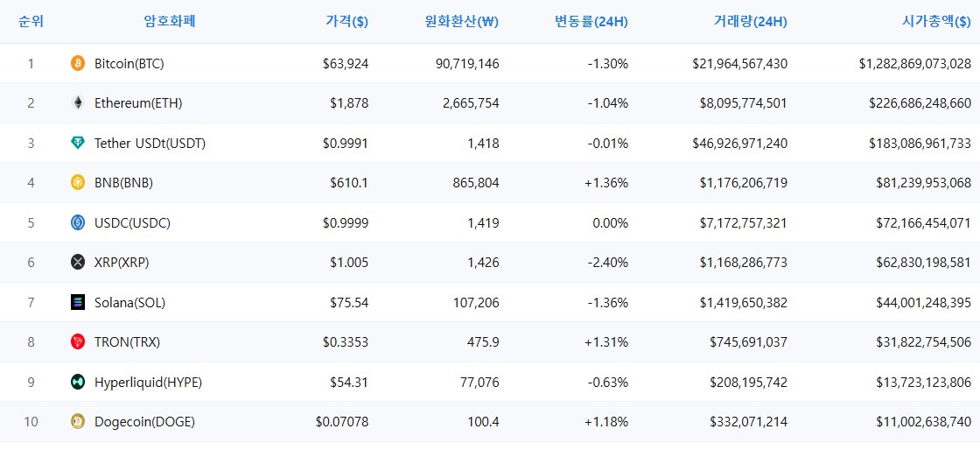The width and height of the screenshot is (980, 450).
Task: Open the Tether USDt(USDT) name link
Action: (150, 143)
